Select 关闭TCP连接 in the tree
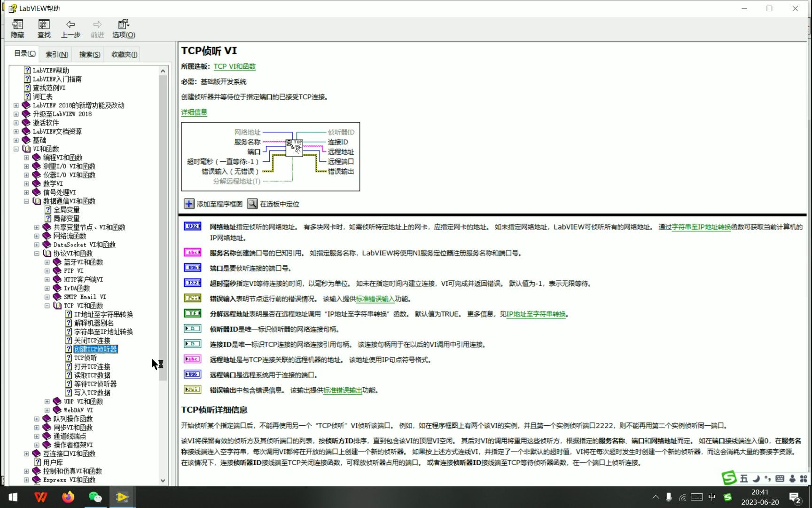The height and width of the screenshot is (508, 812). [92, 340]
